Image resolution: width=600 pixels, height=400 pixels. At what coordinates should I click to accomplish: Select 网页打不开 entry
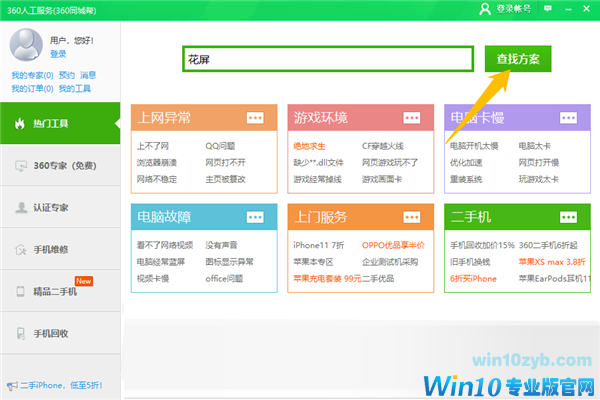pos(225,163)
